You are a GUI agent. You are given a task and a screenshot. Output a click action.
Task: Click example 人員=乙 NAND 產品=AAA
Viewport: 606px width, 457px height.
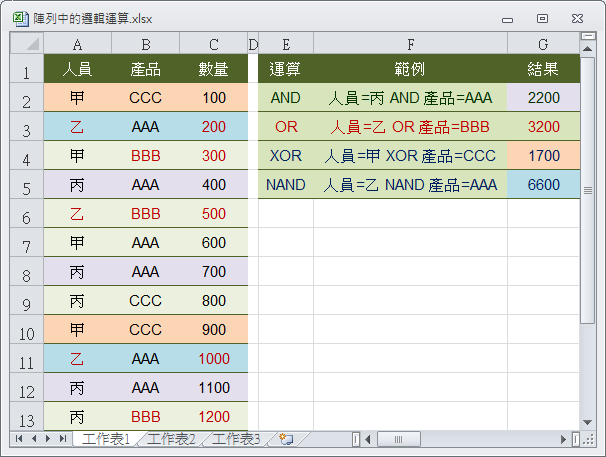(x=410, y=184)
